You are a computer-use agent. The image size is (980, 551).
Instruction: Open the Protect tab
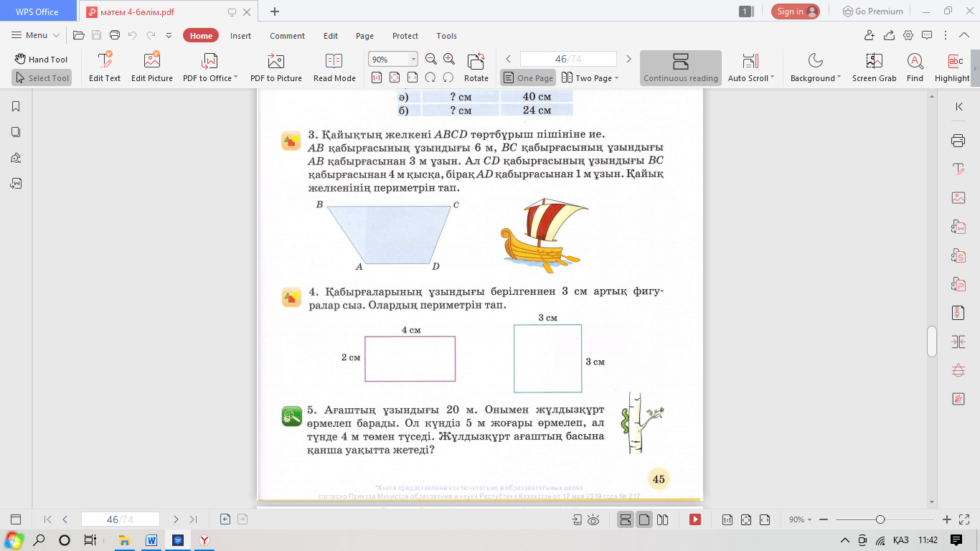click(405, 36)
